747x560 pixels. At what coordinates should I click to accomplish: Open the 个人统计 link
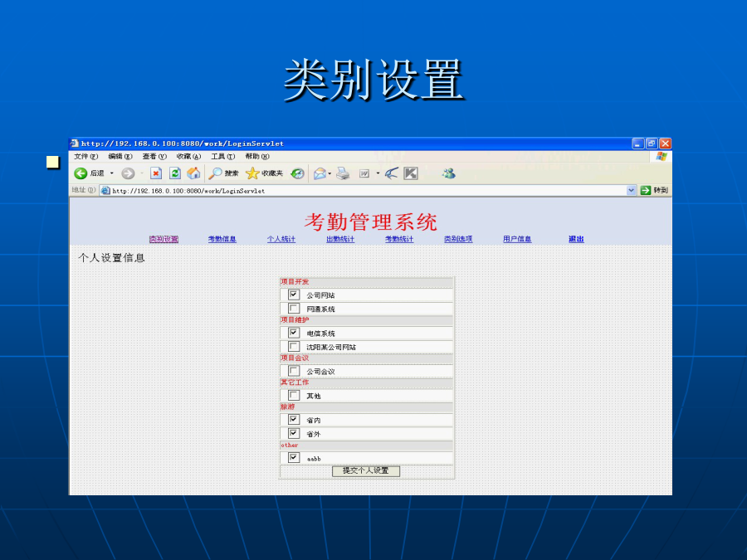[281, 239]
